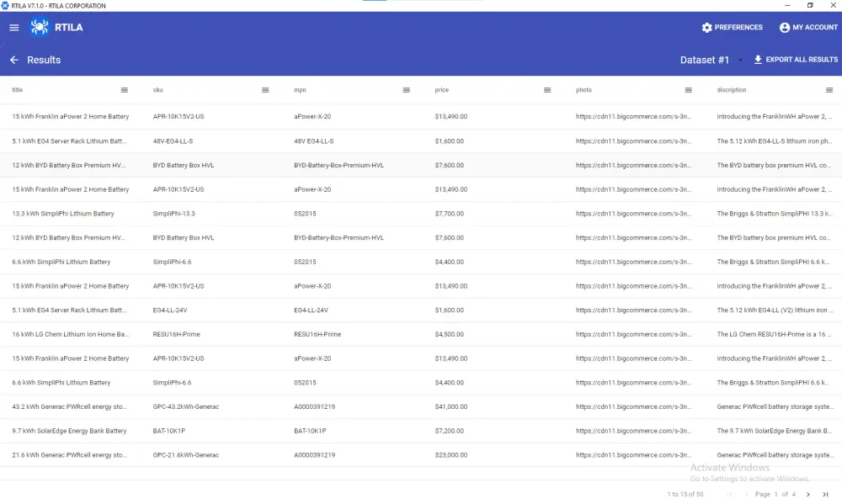The image size is (842, 504).
Task: Click price cell $23,000.00
Action: (451, 455)
